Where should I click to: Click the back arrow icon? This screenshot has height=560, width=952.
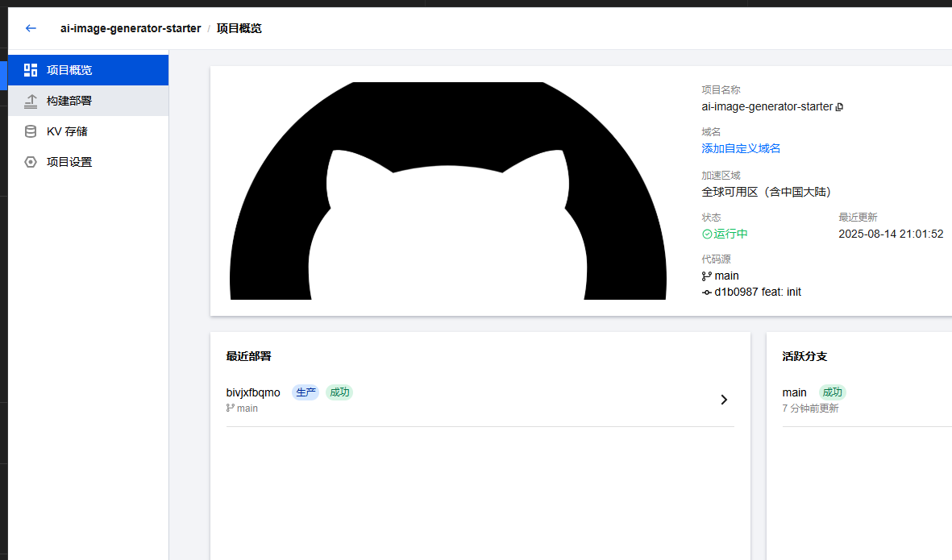coord(31,28)
